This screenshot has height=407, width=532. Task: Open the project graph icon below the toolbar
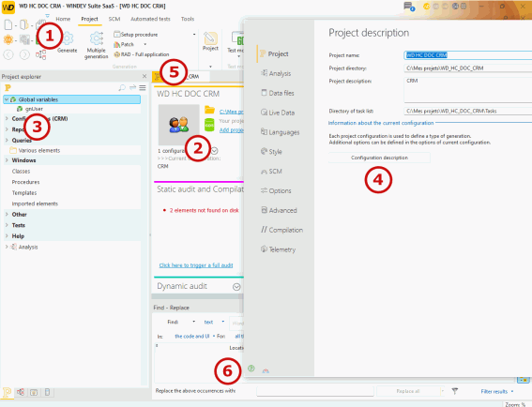coord(40,54)
